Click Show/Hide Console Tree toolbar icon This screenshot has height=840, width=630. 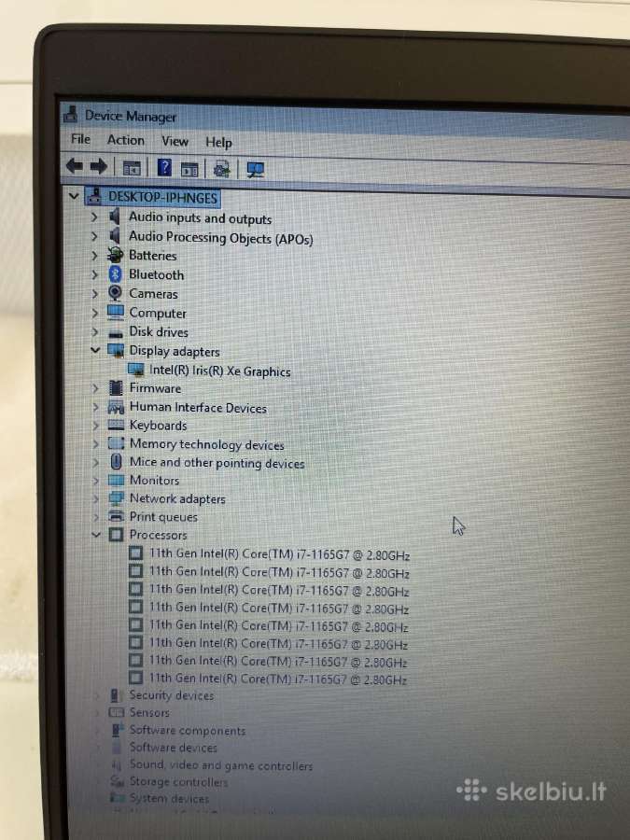point(132,168)
